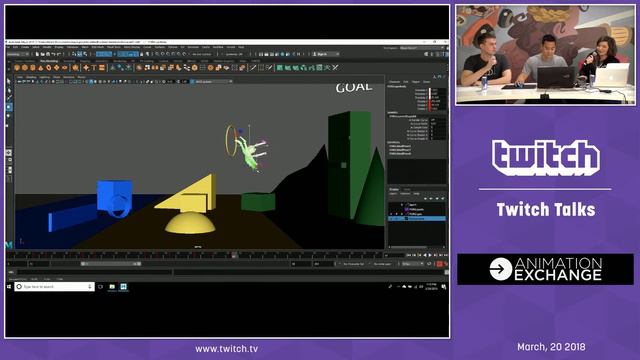
Task: Open the Symmetry dropdown in status line
Action: tap(234, 54)
